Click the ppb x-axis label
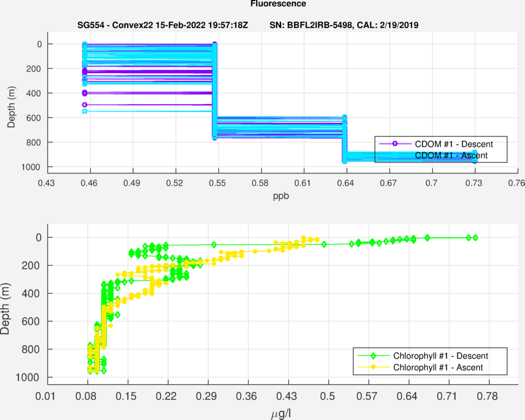Image resolution: width=525 pixels, height=420 pixels. click(281, 196)
